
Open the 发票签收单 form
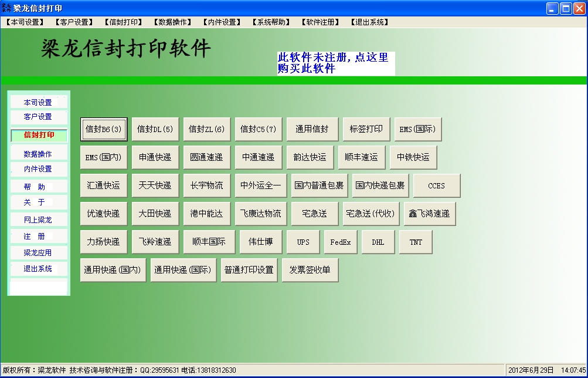pos(310,270)
